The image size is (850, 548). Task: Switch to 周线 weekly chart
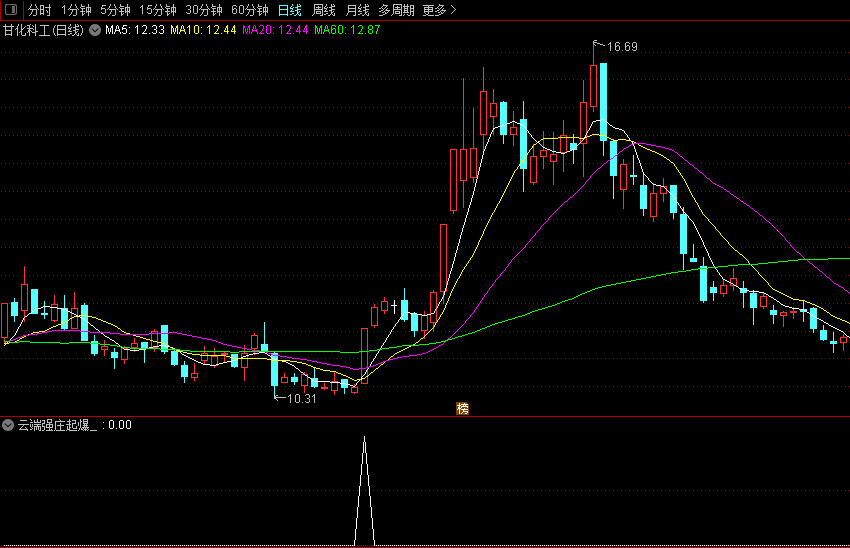(x=324, y=10)
